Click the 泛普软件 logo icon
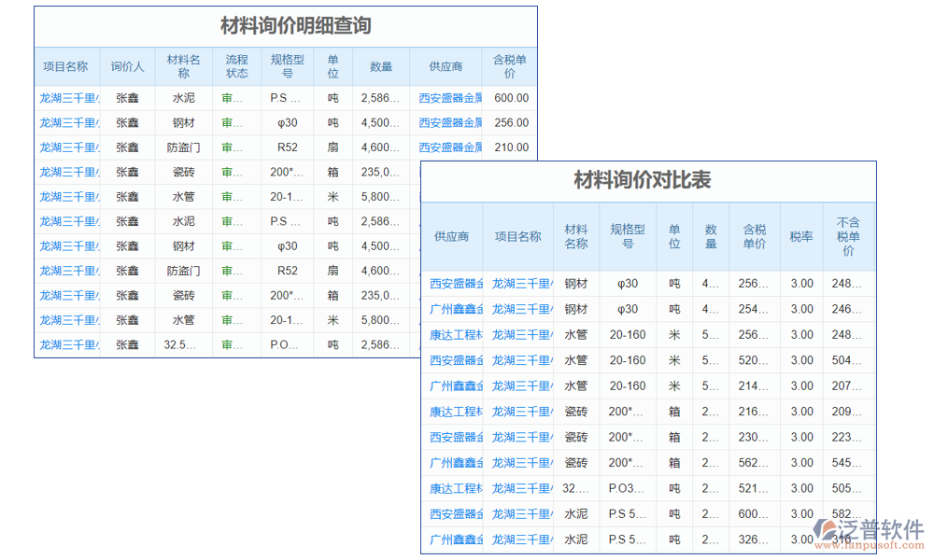Image resolution: width=934 pixels, height=560 pixels. tap(827, 529)
